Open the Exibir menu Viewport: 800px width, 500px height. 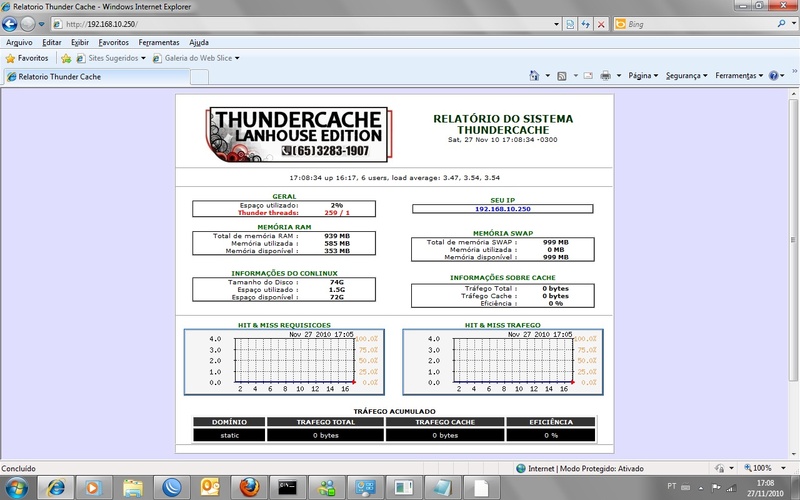[x=80, y=42]
